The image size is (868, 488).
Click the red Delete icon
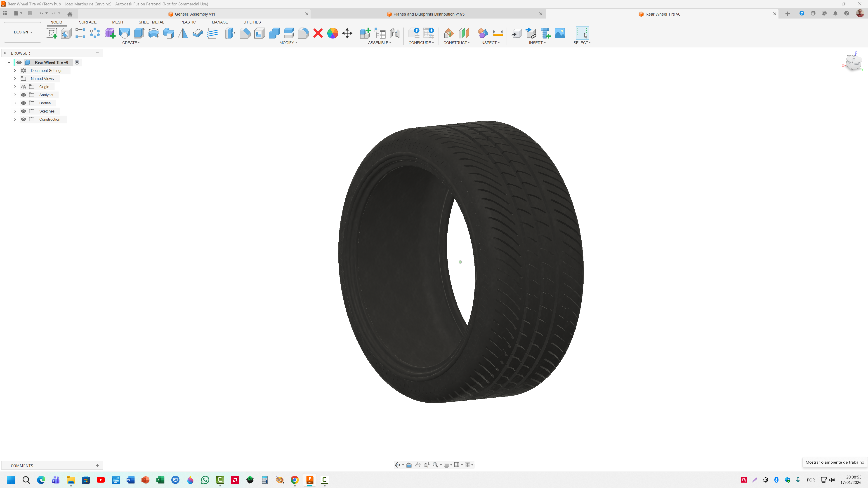tap(318, 33)
